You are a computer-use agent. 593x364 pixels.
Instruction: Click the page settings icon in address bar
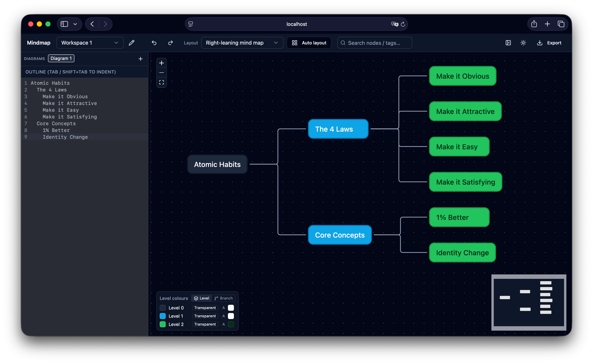[x=191, y=24]
